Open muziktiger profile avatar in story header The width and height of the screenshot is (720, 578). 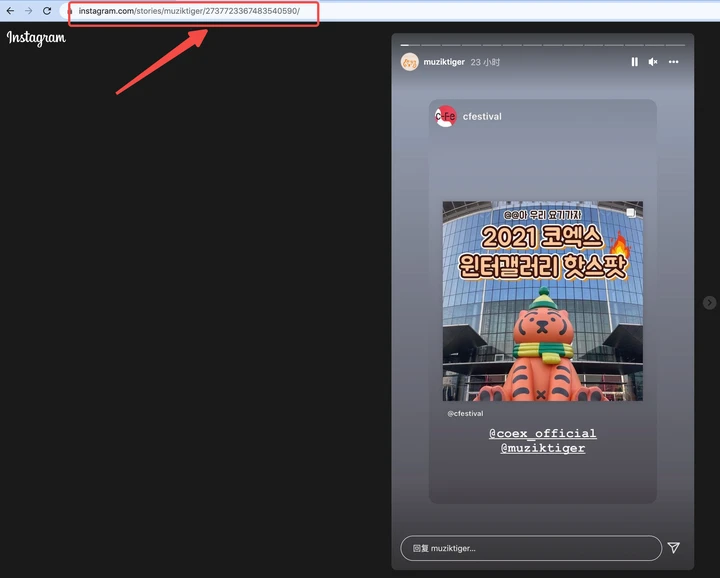pos(410,62)
